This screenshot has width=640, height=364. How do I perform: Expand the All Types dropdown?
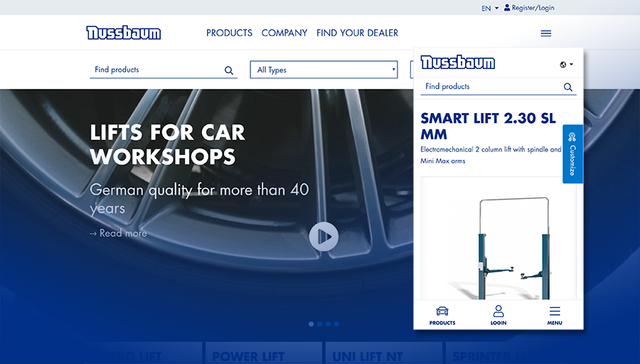click(324, 70)
